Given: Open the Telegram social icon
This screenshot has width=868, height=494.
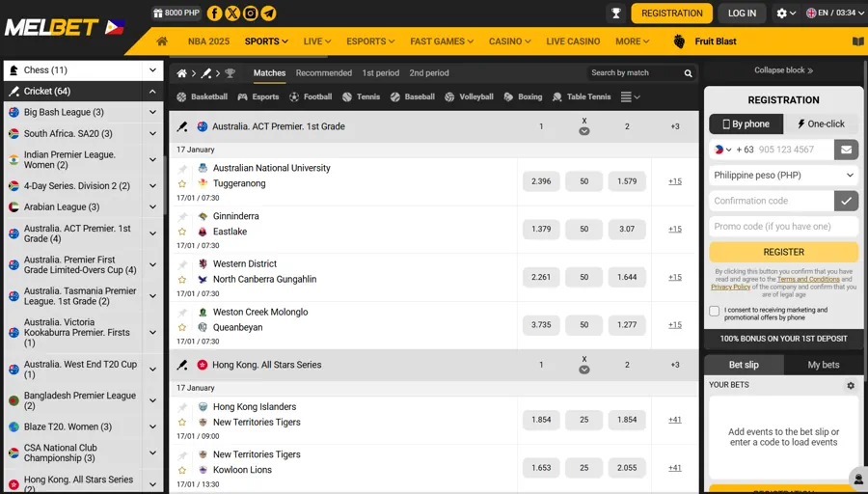Looking at the screenshot, I should coord(268,14).
